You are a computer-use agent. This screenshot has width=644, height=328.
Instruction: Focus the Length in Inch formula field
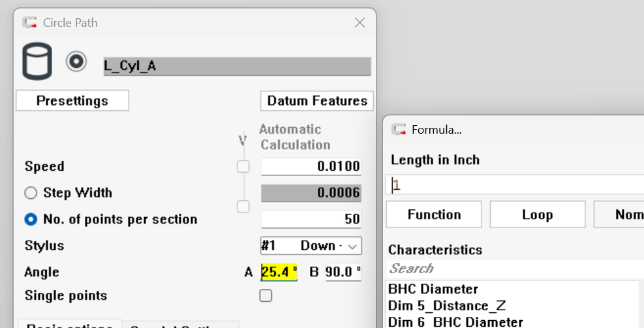click(x=515, y=185)
